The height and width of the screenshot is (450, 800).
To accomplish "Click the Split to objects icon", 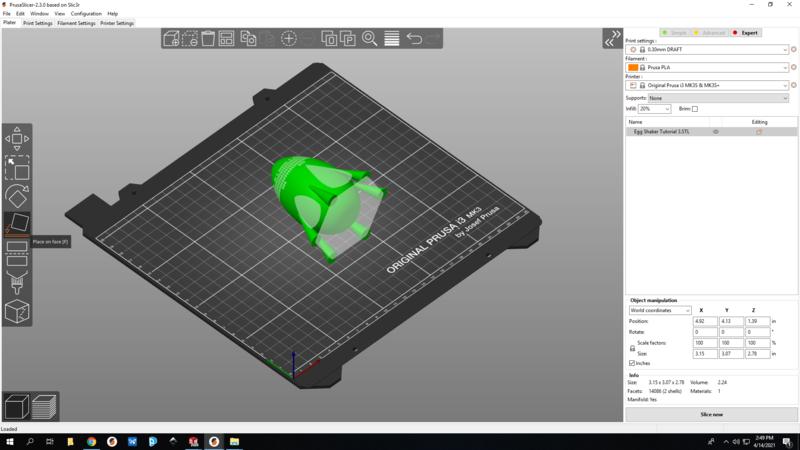I will [x=329, y=38].
